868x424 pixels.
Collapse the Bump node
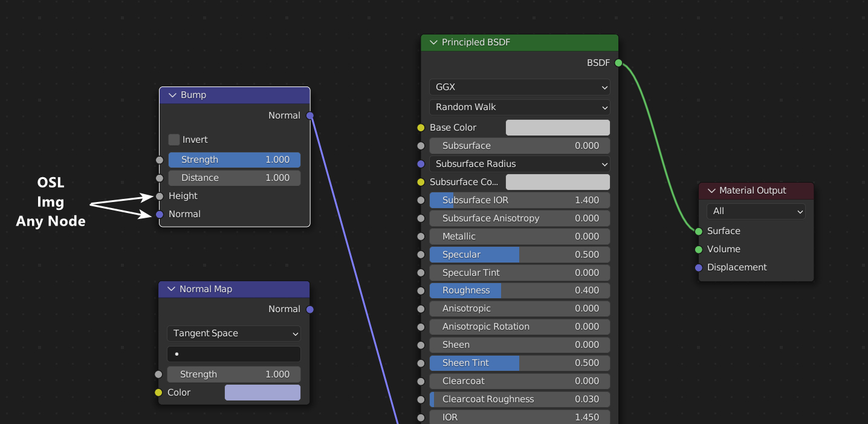click(172, 95)
